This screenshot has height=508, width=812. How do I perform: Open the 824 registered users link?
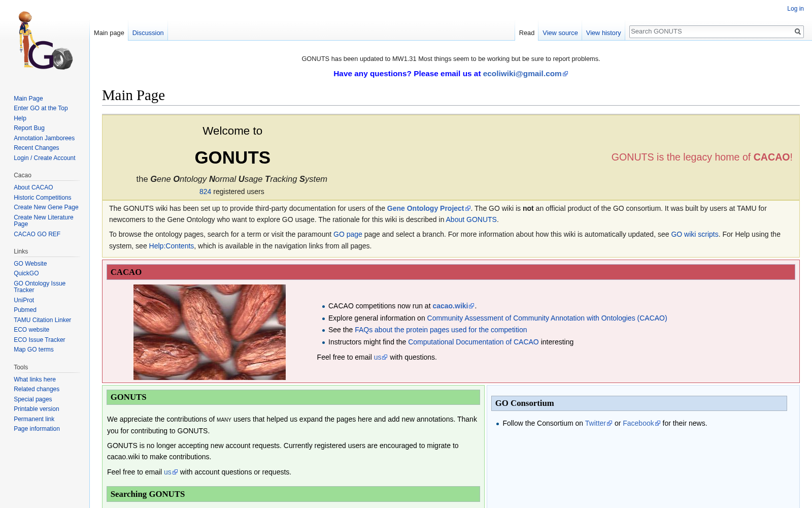[205, 192]
